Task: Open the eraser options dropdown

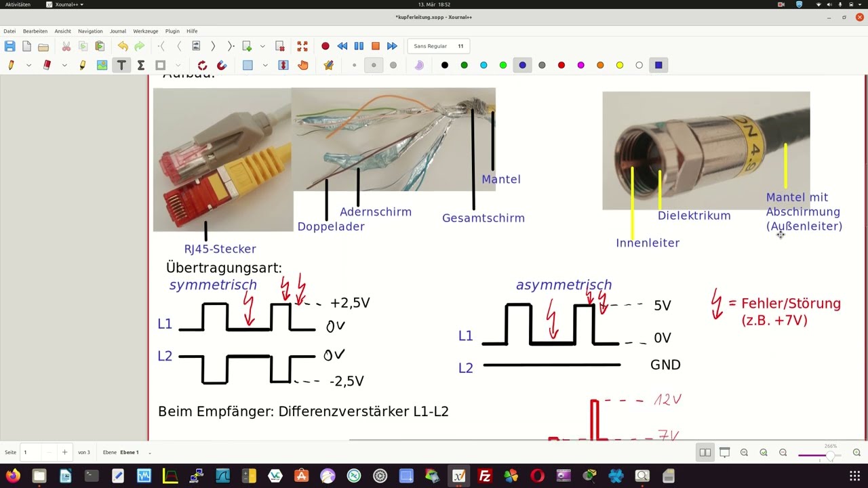Action: coord(64,65)
